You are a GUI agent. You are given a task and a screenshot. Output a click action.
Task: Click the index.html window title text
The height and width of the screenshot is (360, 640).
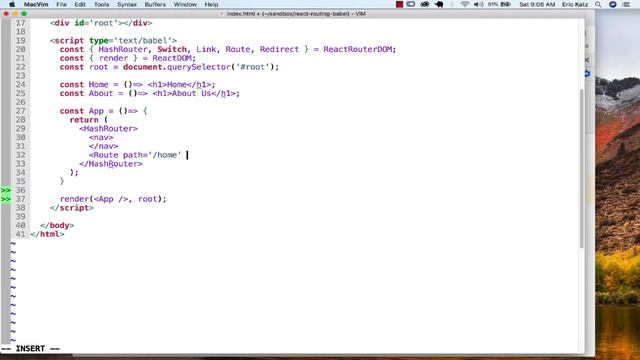(296, 13)
